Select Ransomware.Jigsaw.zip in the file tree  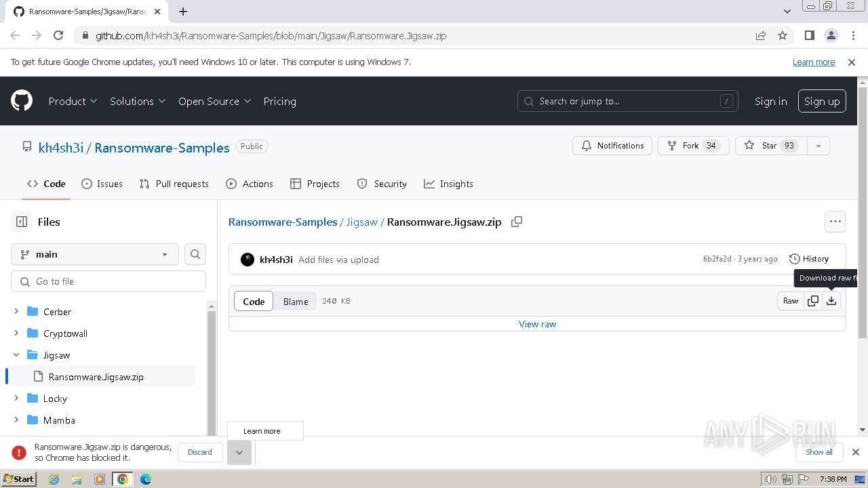coord(103,377)
